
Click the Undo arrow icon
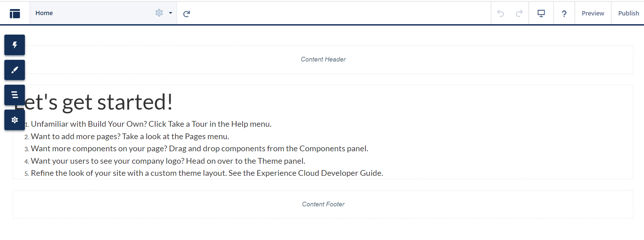tap(501, 13)
